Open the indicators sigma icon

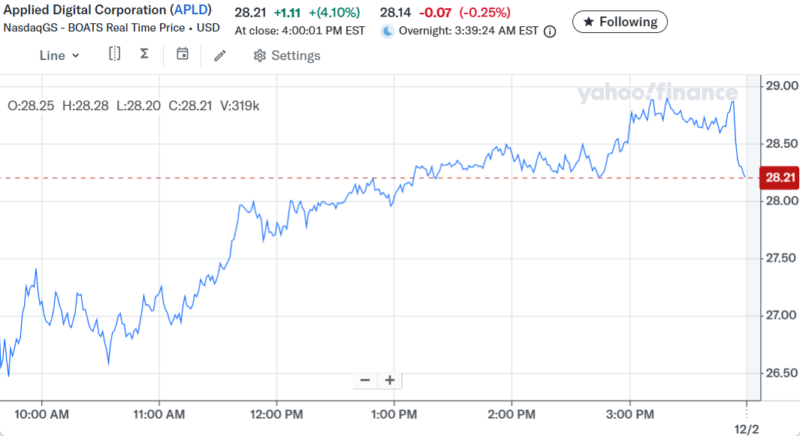tap(144, 55)
